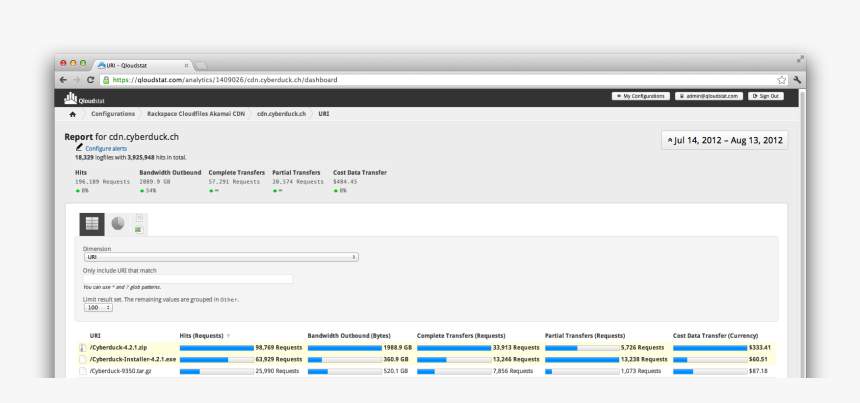Switch to the pie chart view icon
860x403 pixels.
[x=118, y=223]
